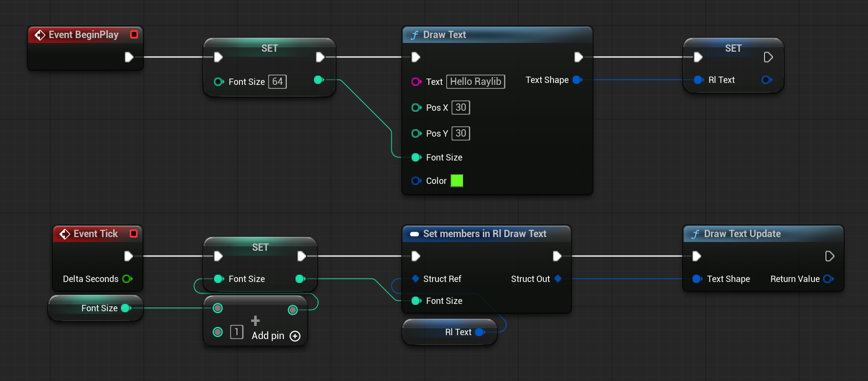
Task: Click the Font Size input pin beside the 64 value
Action: click(x=219, y=81)
